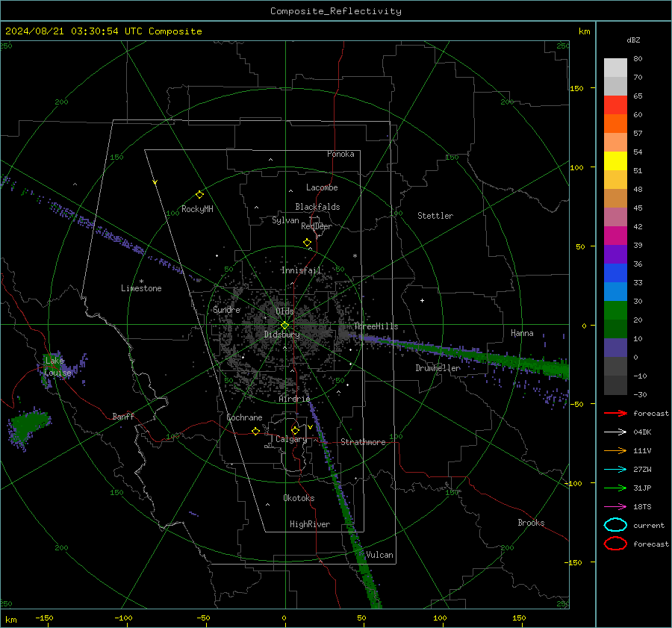The image size is (672, 628).
Task: Click the Cochrane city label
Action: point(244,417)
